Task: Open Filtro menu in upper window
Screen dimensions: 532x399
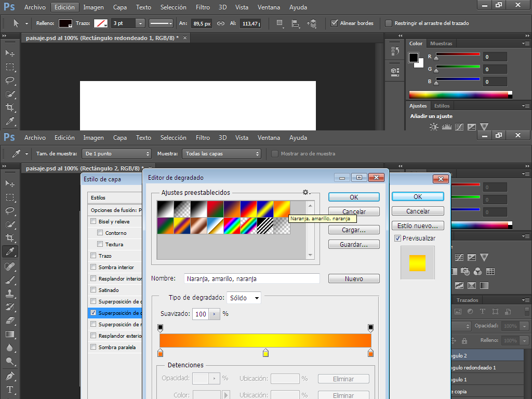Action: point(203,7)
